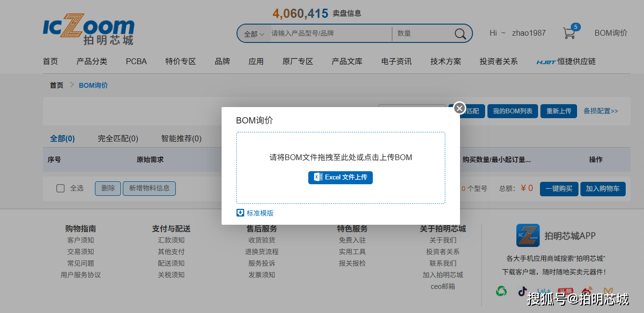The width and height of the screenshot is (644, 313).
Task: Click the search magnifier icon
Action: [x=460, y=34]
